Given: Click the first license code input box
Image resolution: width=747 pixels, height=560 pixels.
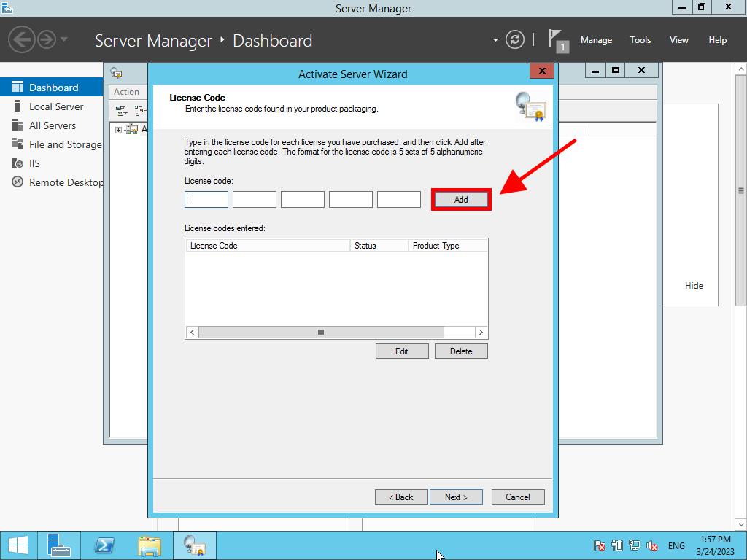Looking at the screenshot, I should (x=206, y=199).
